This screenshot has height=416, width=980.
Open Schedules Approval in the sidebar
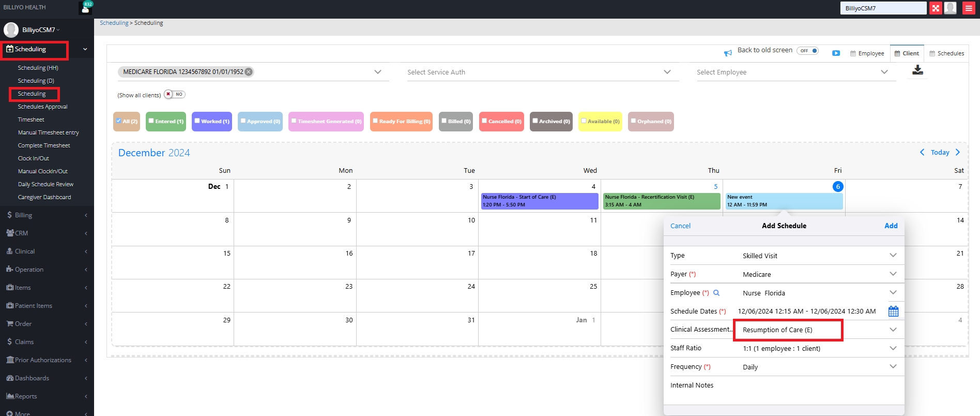pyautogui.click(x=42, y=107)
